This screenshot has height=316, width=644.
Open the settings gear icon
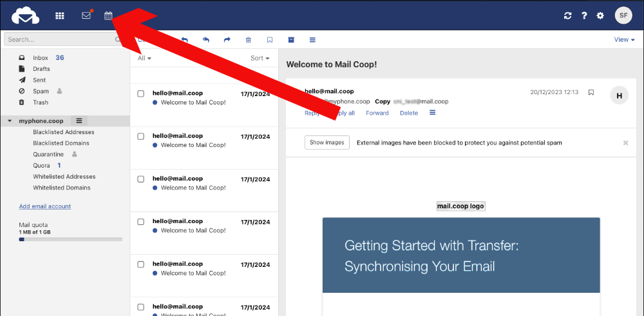click(x=600, y=15)
